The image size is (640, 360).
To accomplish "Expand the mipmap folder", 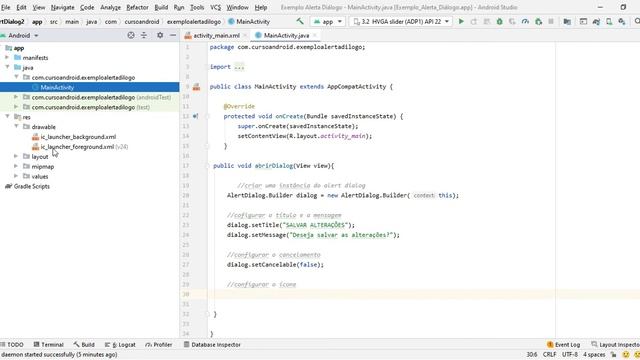I will coord(16,166).
